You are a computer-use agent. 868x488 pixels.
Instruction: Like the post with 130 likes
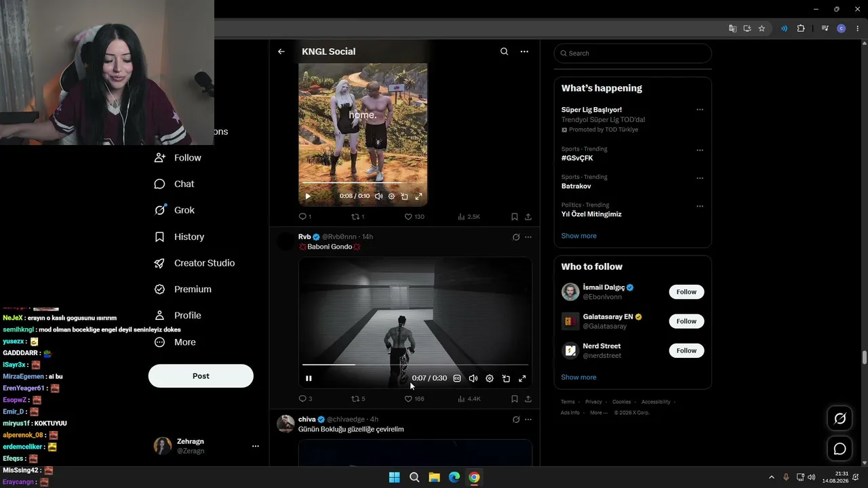[x=414, y=217]
